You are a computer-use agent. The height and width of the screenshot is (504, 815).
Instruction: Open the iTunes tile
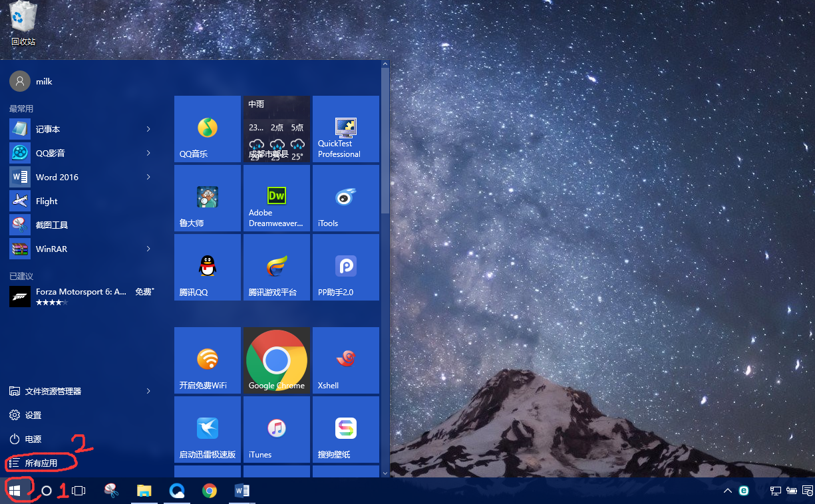coord(277,430)
